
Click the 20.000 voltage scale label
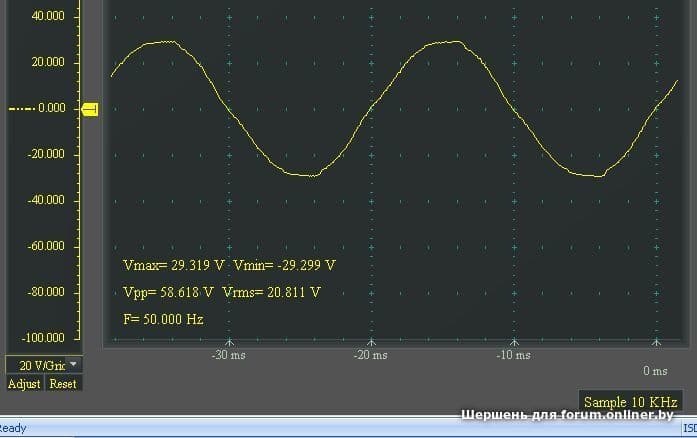click(x=48, y=62)
